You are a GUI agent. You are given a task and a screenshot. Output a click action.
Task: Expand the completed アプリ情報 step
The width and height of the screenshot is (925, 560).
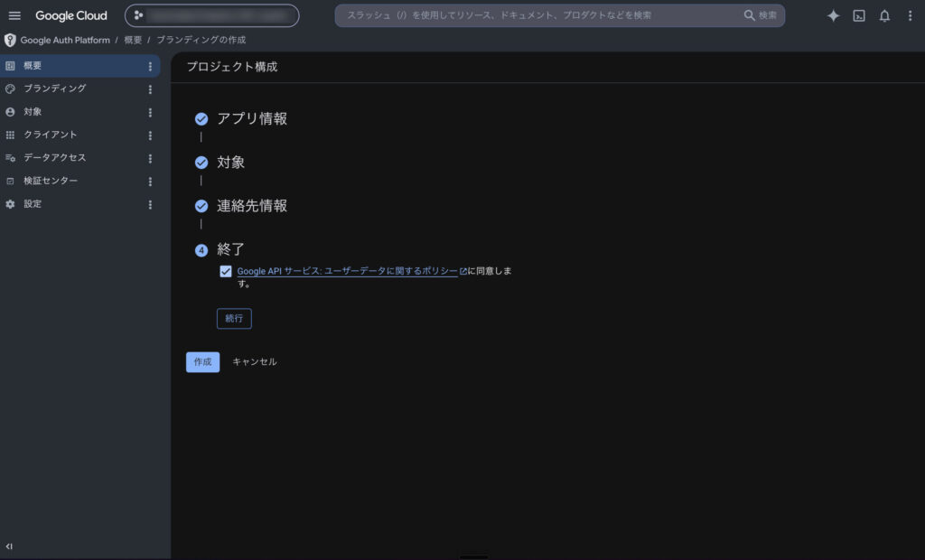pyautogui.click(x=252, y=118)
